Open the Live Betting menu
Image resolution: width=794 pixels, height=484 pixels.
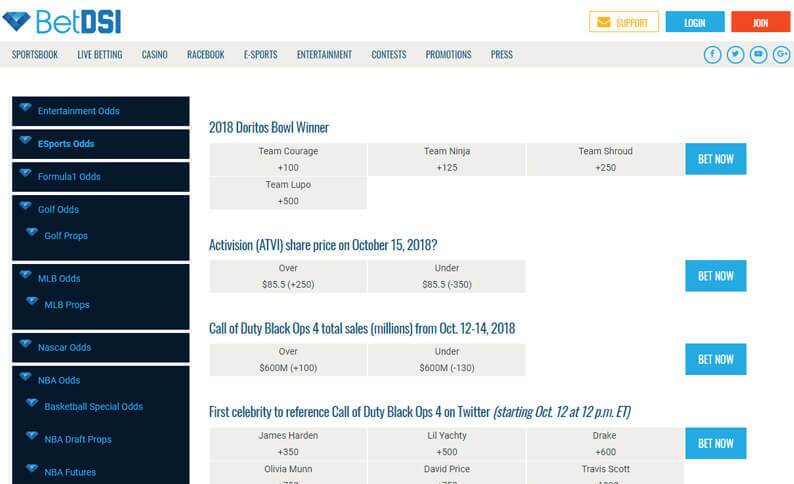[100, 55]
